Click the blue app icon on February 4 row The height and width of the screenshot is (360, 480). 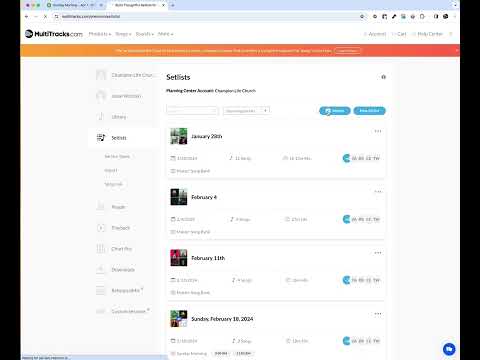tap(346, 219)
